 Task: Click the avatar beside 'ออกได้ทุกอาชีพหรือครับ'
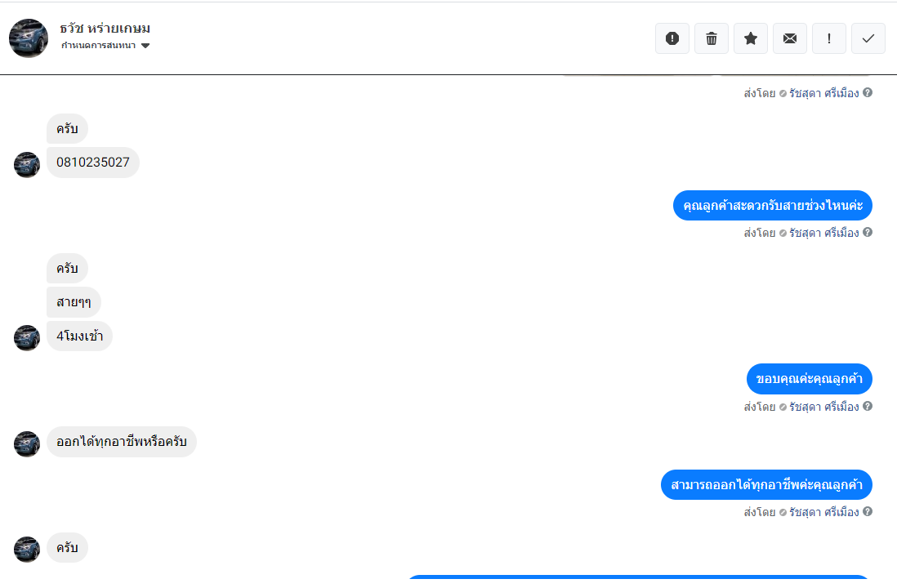click(x=27, y=444)
